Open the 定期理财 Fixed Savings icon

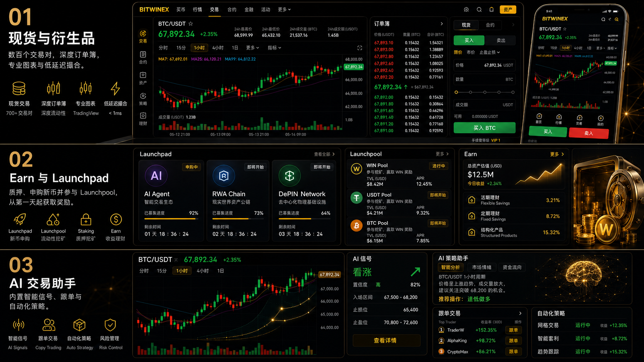(x=471, y=216)
